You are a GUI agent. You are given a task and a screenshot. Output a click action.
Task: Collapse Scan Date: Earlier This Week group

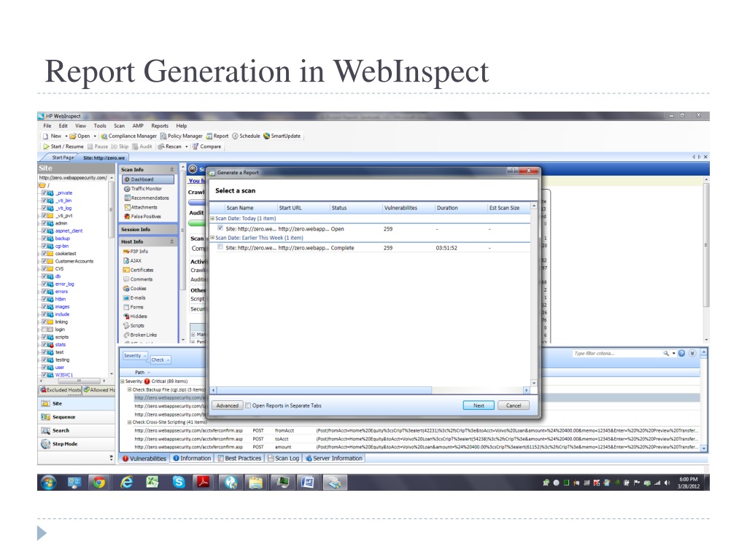212,237
